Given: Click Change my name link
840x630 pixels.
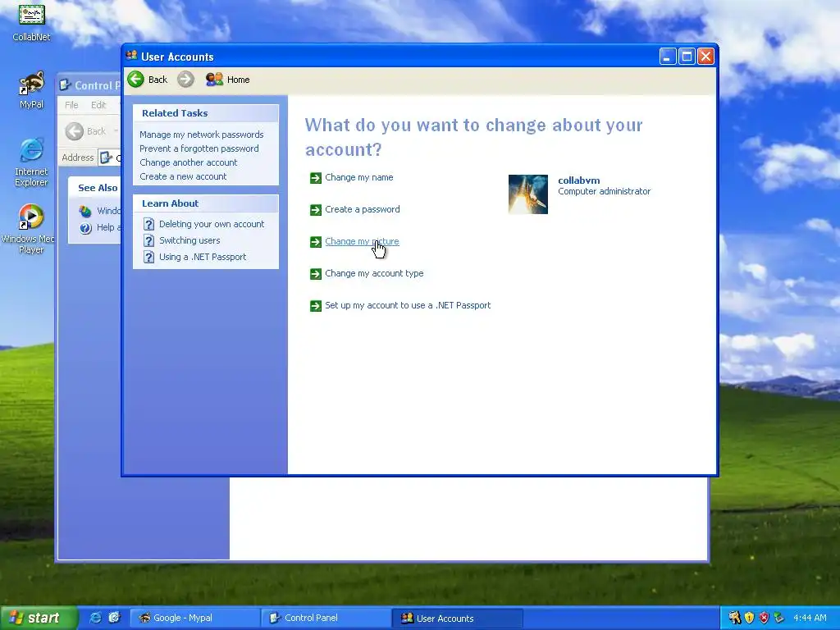Looking at the screenshot, I should pyautogui.click(x=359, y=177).
